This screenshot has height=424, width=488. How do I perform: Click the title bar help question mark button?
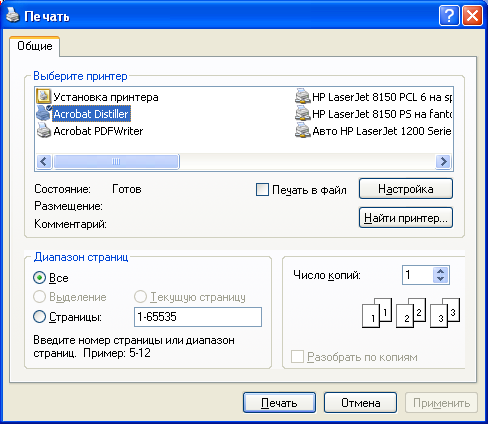coord(449,15)
